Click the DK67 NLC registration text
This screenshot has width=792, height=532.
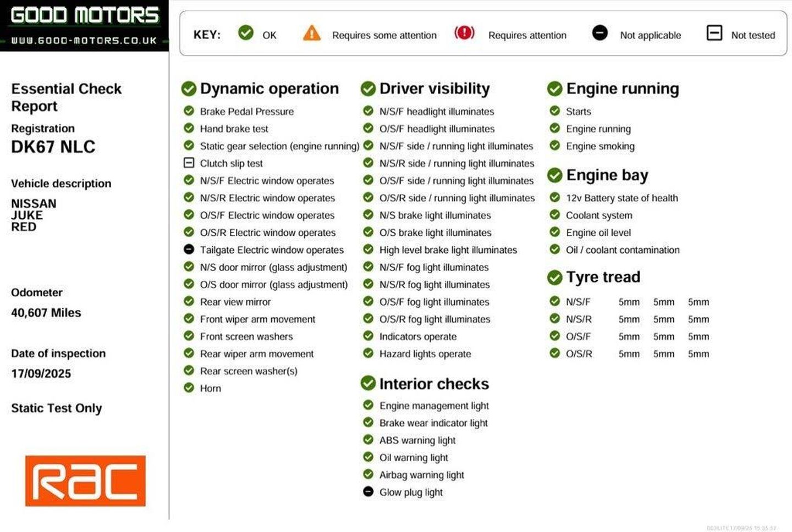point(53,147)
